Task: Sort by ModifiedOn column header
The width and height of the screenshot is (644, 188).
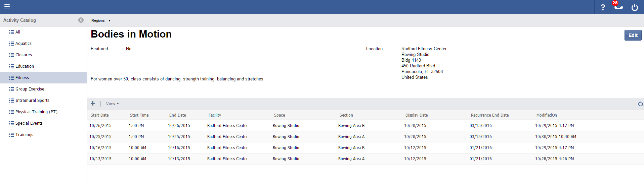Action: [x=547, y=115]
